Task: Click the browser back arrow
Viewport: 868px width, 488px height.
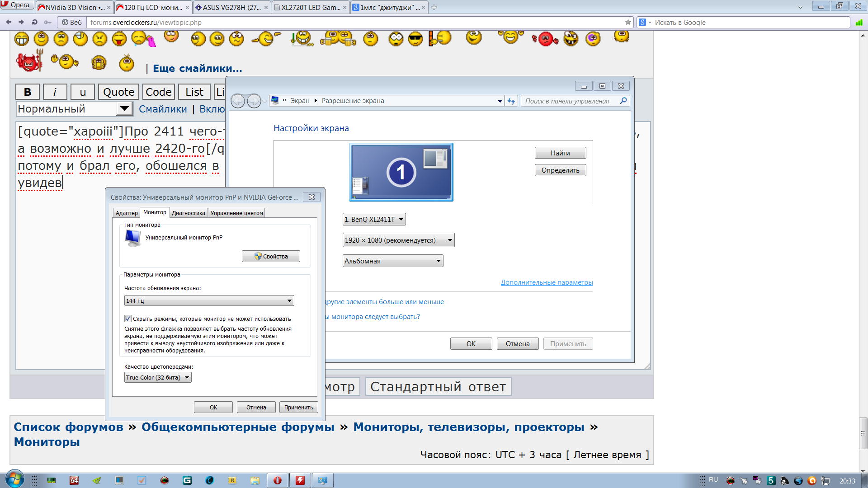Action: pyautogui.click(x=9, y=22)
